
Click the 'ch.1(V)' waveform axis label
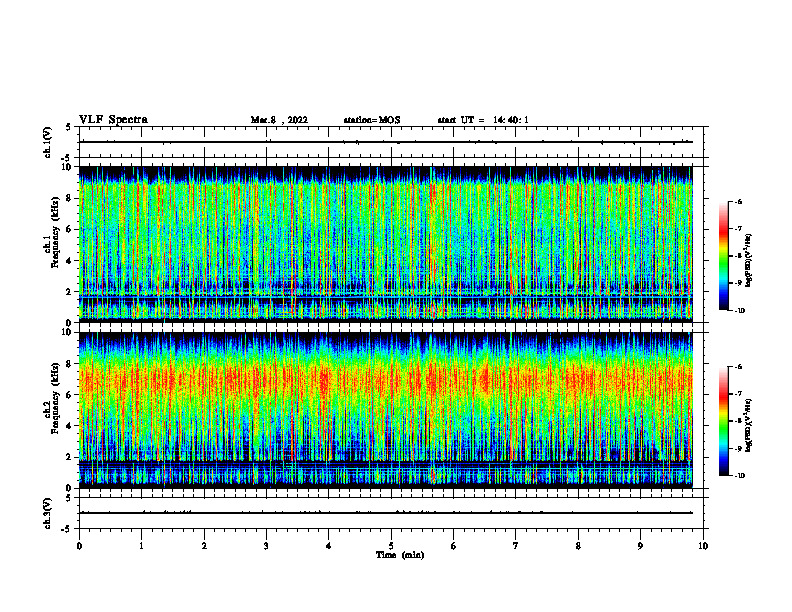pyautogui.click(x=47, y=142)
